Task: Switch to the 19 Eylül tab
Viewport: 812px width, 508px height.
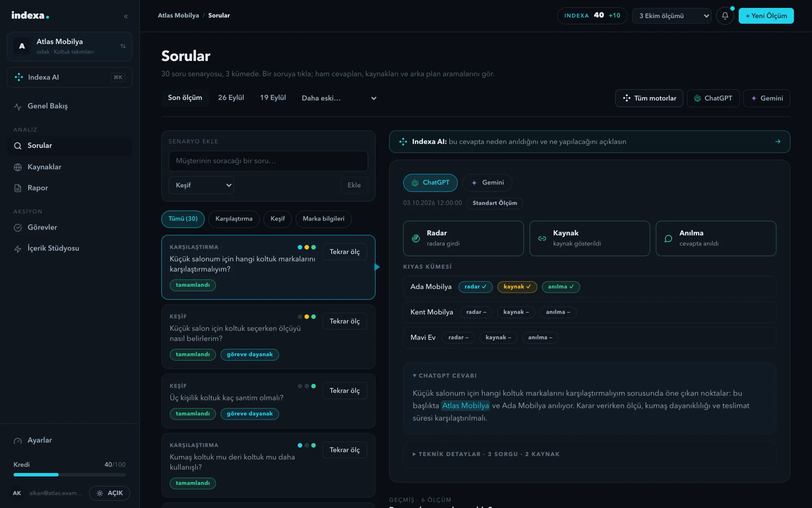Action: (273, 98)
